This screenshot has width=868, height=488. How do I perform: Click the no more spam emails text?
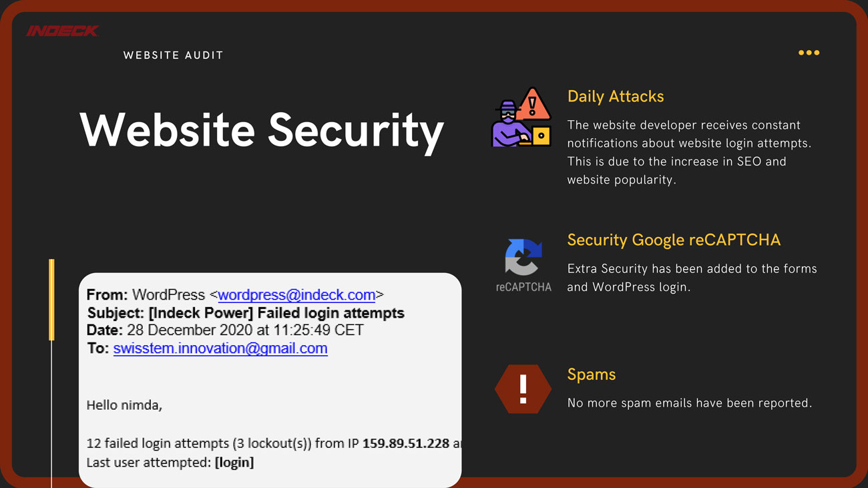690,403
